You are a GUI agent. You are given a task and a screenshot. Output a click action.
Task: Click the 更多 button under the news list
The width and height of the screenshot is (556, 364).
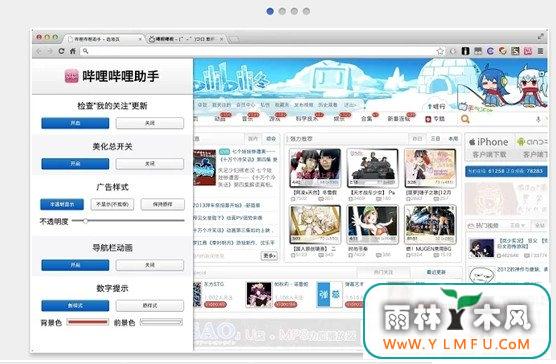pyautogui.click(x=269, y=256)
